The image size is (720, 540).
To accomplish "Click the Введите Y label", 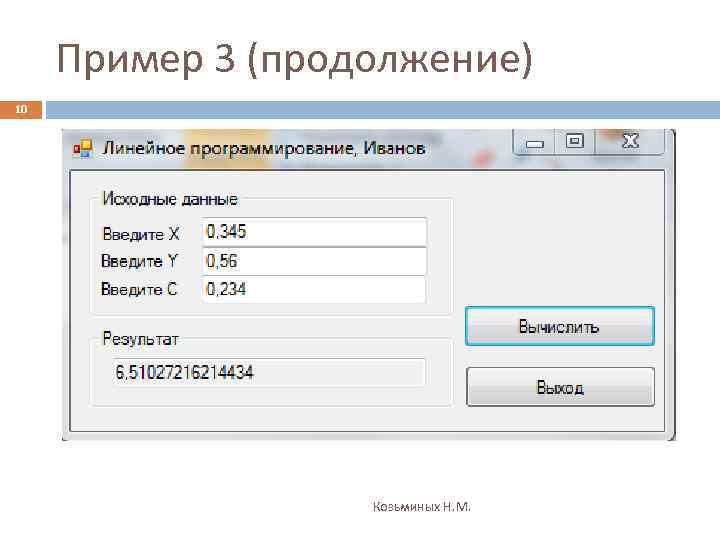I will tap(139, 261).
